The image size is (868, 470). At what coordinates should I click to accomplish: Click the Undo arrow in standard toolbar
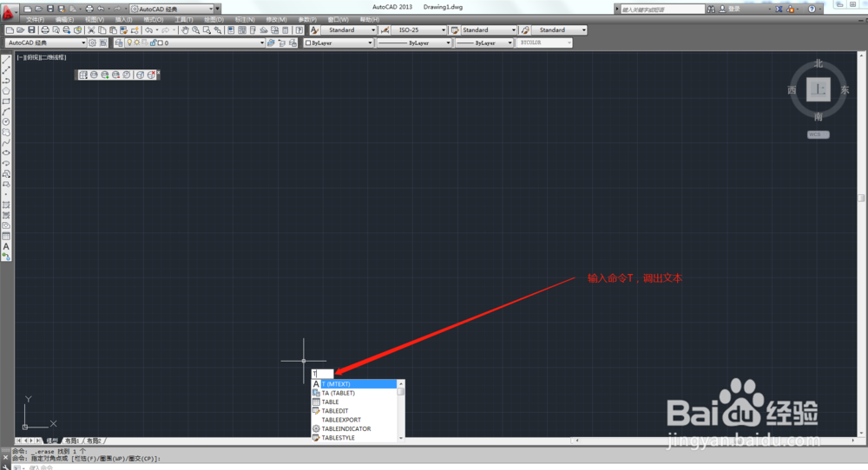tap(148, 29)
